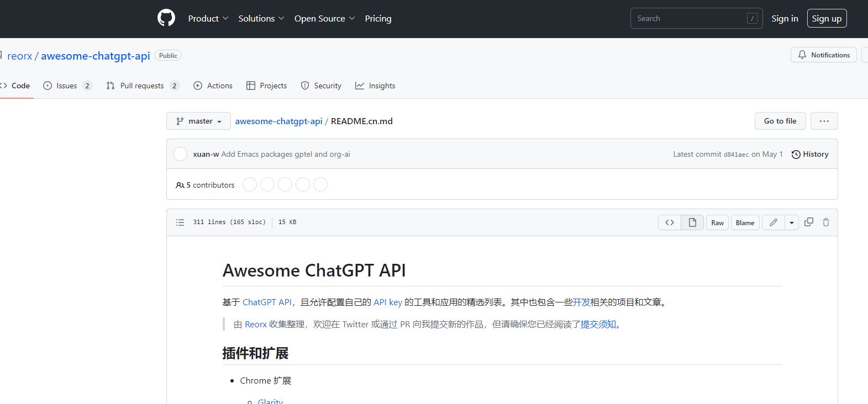Click the Go to file button
The image size is (868, 404).
[780, 121]
